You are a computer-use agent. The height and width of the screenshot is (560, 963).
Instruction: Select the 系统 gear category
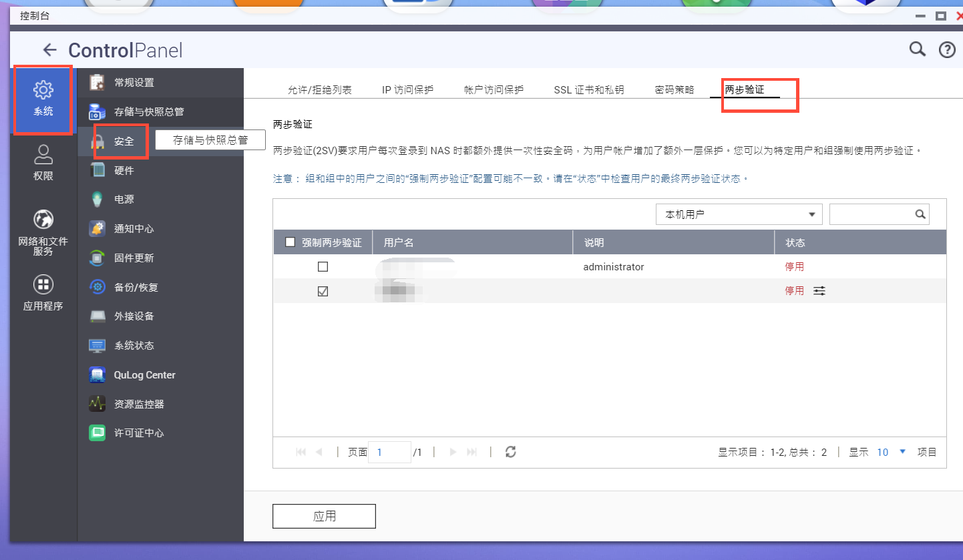tap(43, 99)
